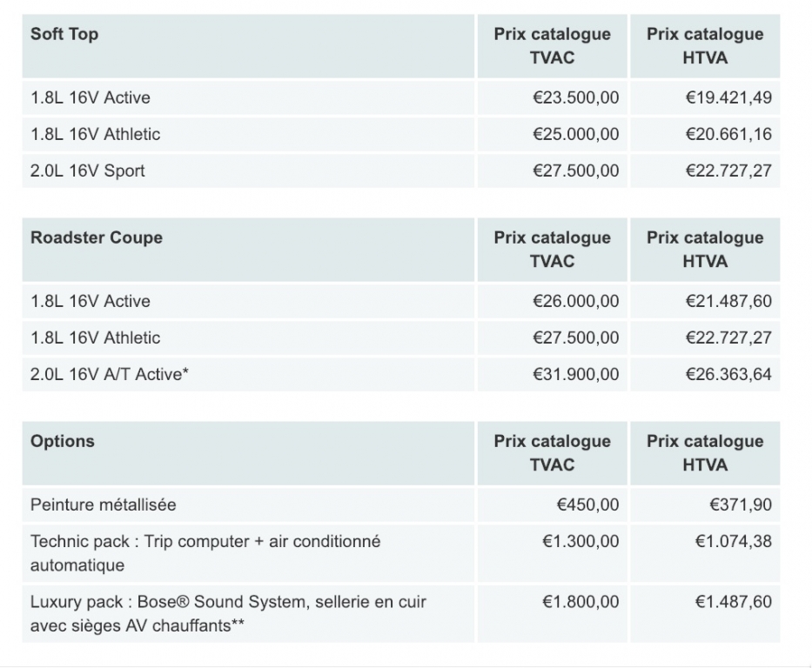
Task: Select the 2.0L 16V Sport row
Action: point(401,170)
